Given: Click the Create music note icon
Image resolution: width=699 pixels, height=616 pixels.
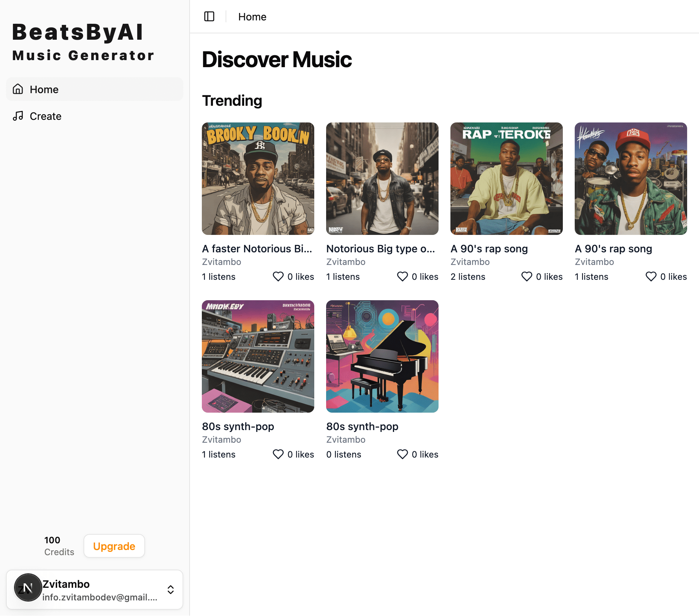Looking at the screenshot, I should pyautogui.click(x=18, y=116).
